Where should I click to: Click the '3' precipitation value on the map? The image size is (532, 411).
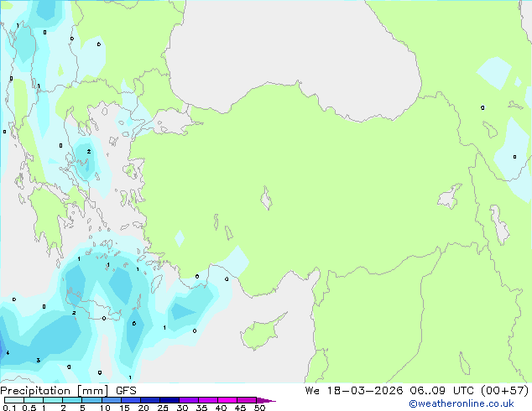[x=39, y=360]
